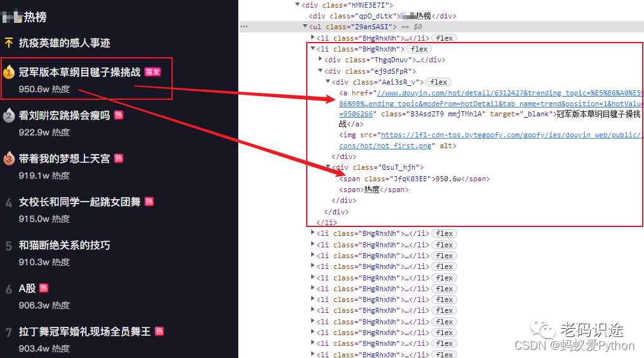
Task: Click the closing </li> tag of the opened item
Action: tap(326, 223)
